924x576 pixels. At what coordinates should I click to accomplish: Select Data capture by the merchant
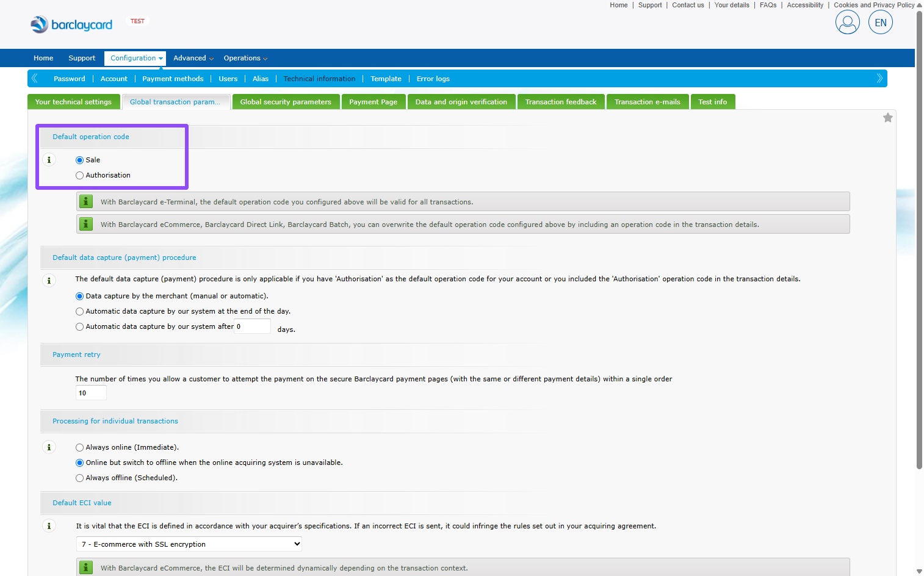coord(79,296)
